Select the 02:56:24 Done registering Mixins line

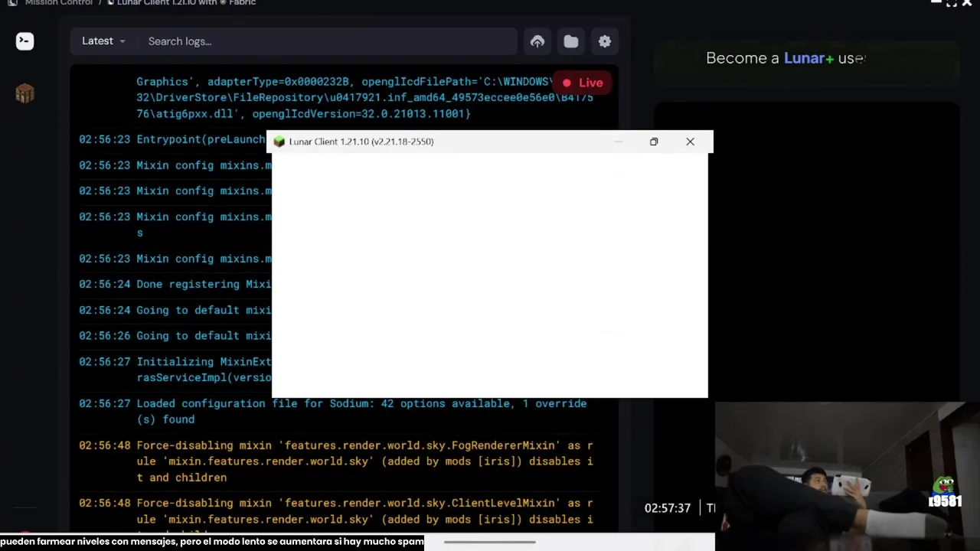(175, 284)
